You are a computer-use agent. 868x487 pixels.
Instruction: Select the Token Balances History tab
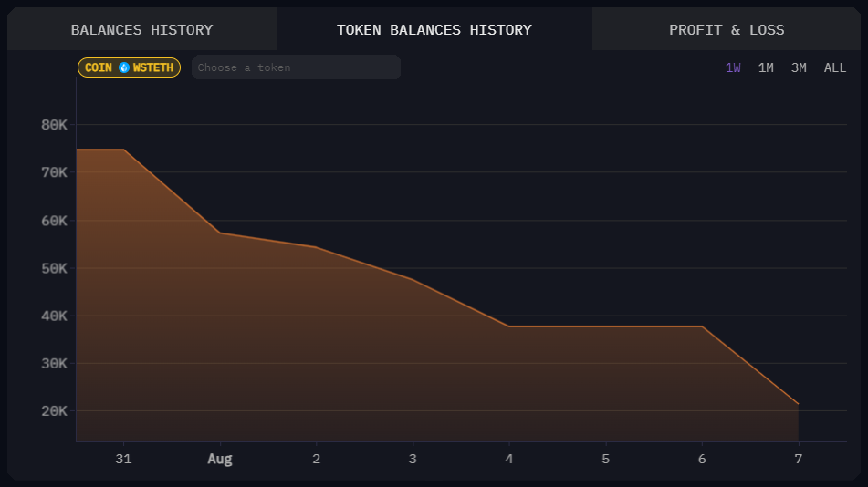[x=434, y=29]
